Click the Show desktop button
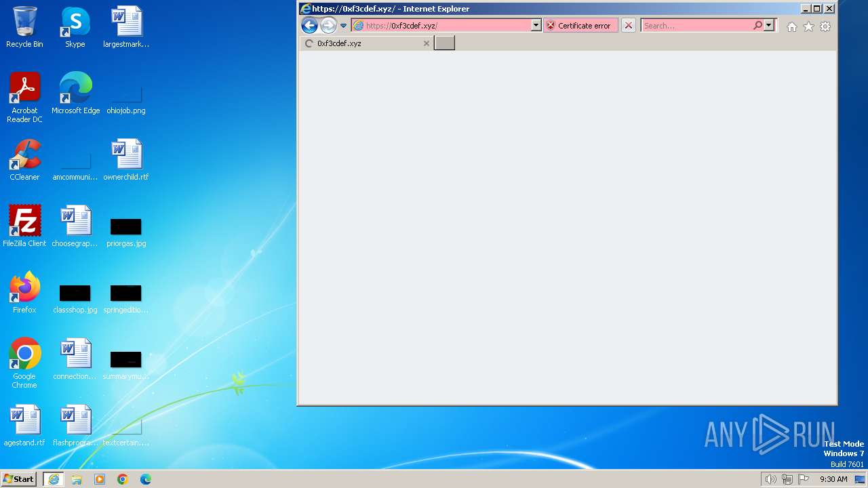The height and width of the screenshot is (488, 868). pos(860,479)
